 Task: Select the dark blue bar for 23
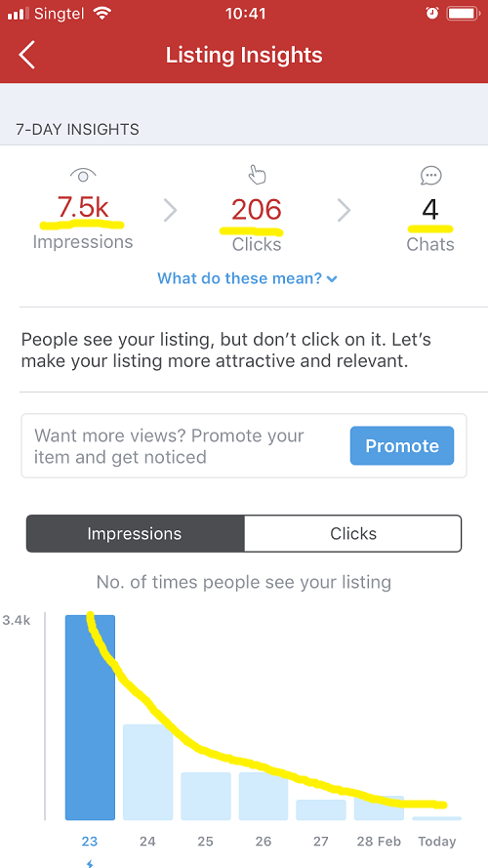[x=90, y=718]
